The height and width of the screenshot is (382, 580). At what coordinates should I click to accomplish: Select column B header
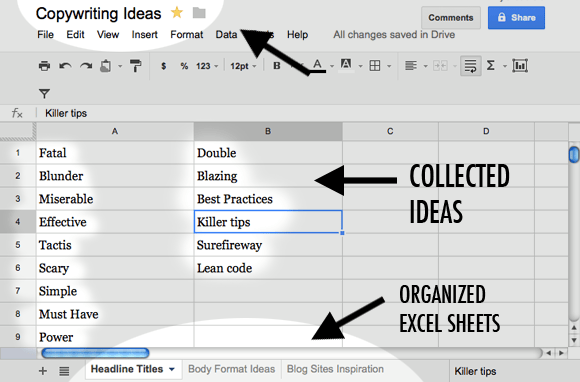tap(268, 131)
